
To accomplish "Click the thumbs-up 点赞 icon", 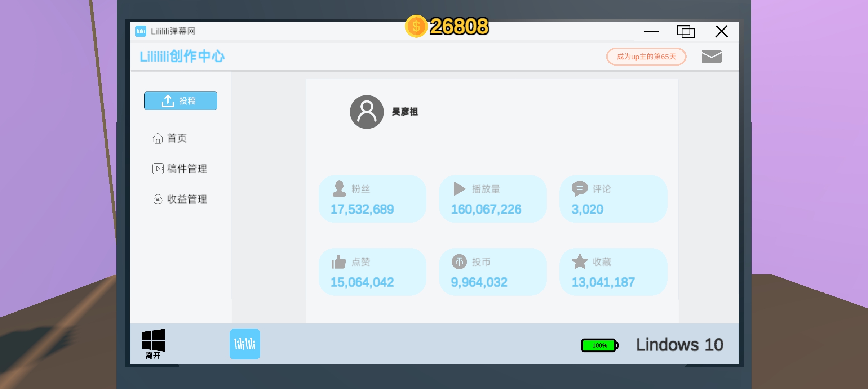I will 338,262.
